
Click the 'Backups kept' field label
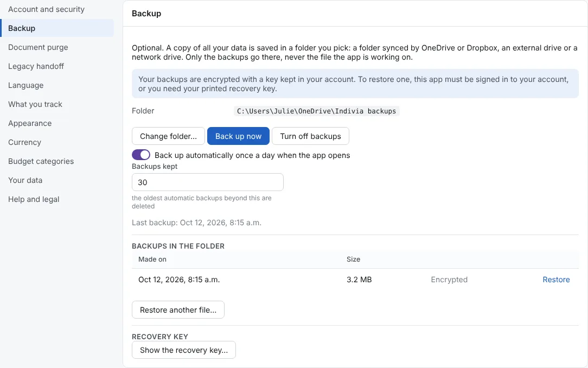pyautogui.click(x=155, y=166)
